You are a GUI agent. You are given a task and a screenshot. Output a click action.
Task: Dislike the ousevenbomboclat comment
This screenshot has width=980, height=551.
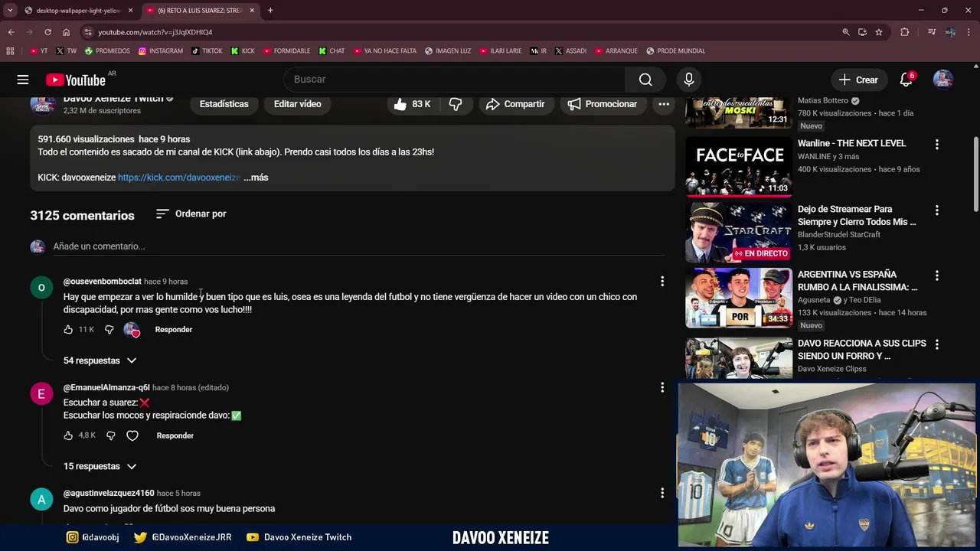coord(109,330)
